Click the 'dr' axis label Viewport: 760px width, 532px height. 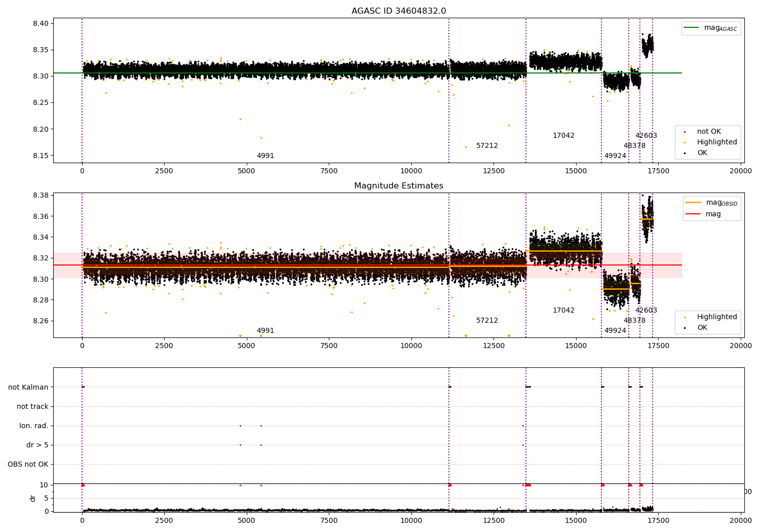pos(33,498)
